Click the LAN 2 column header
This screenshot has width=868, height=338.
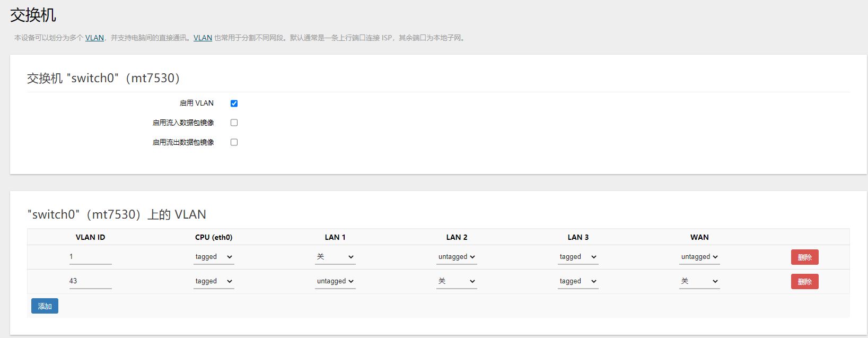coord(457,237)
